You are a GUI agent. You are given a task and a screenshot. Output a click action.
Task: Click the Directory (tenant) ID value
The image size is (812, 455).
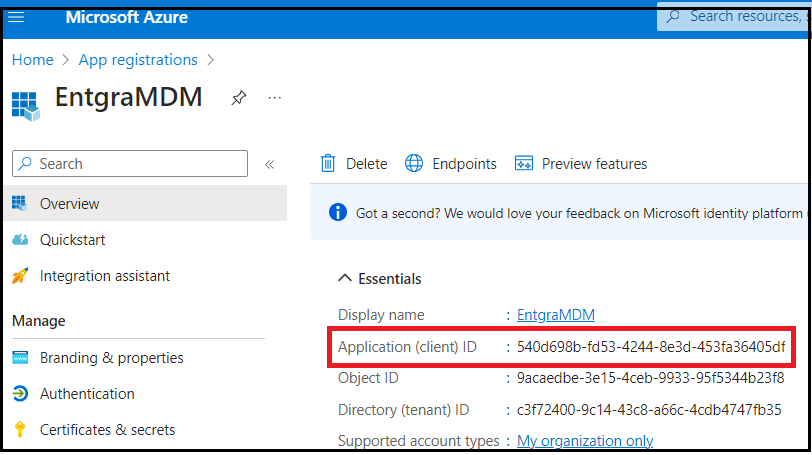[x=649, y=410]
